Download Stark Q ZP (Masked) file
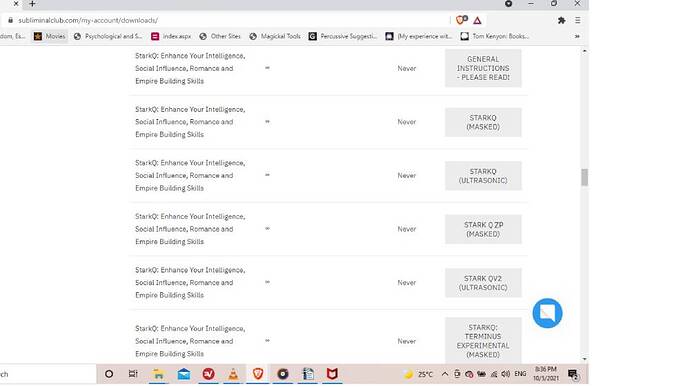 (x=483, y=229)
